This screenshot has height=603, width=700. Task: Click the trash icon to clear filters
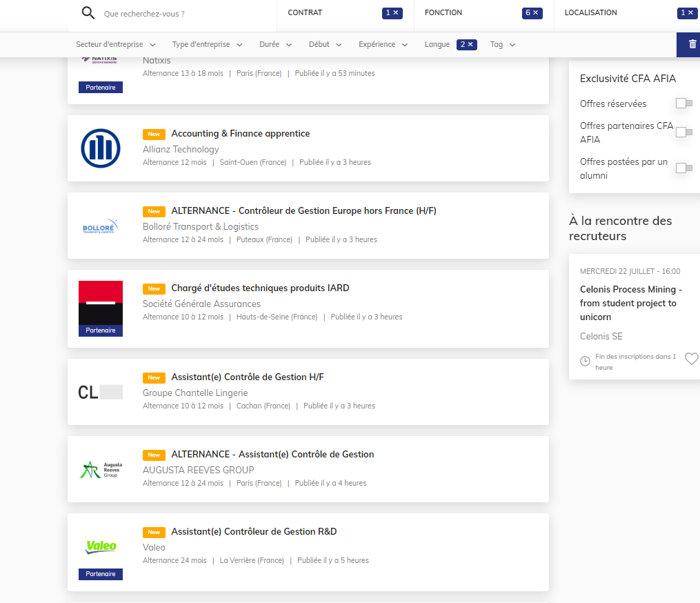(692, 44)
